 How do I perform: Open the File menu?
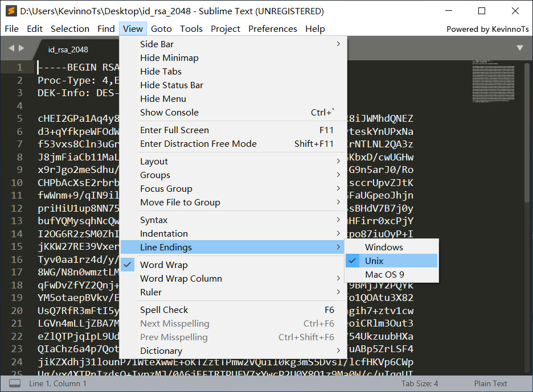11,29
